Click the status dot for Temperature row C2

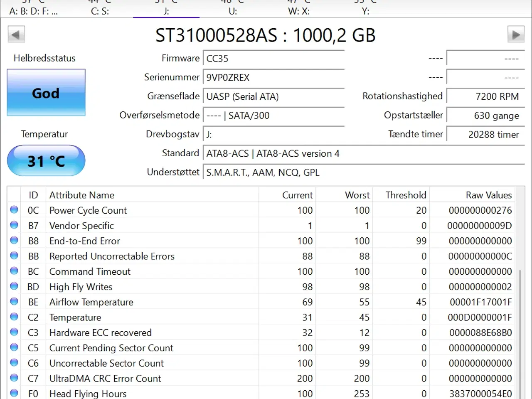click(x=14, y=316)
